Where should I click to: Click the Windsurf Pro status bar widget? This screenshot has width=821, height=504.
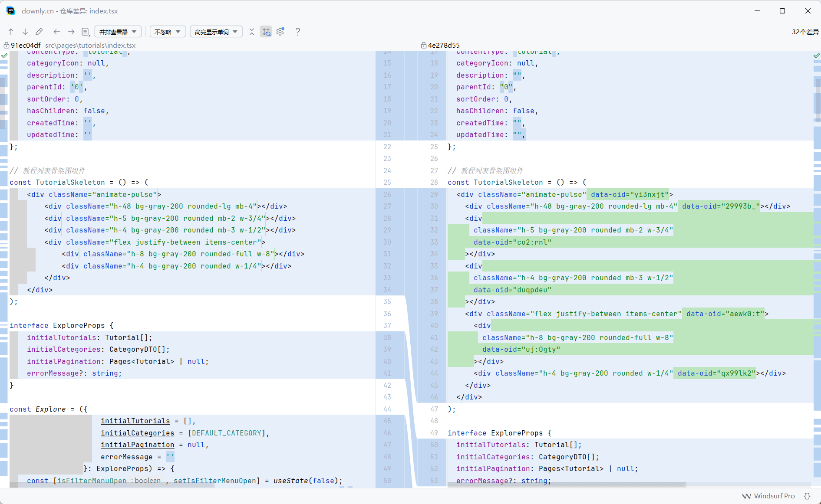click(768, 496)
